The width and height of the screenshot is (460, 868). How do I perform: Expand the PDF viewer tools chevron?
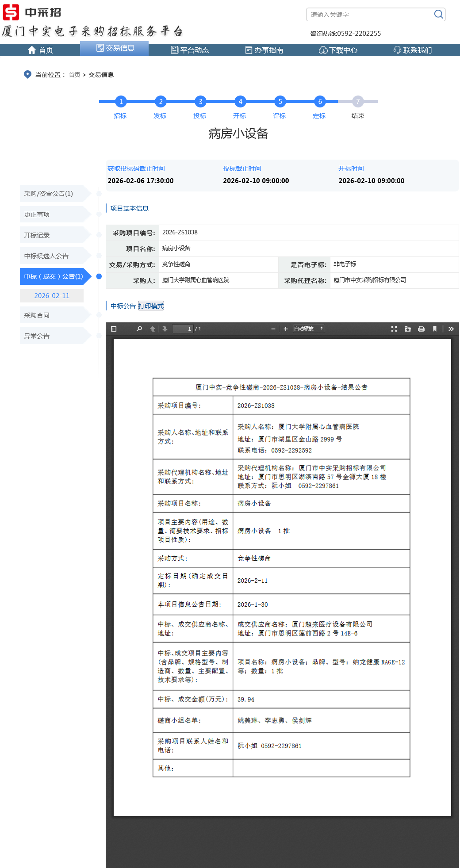[451, 329]
